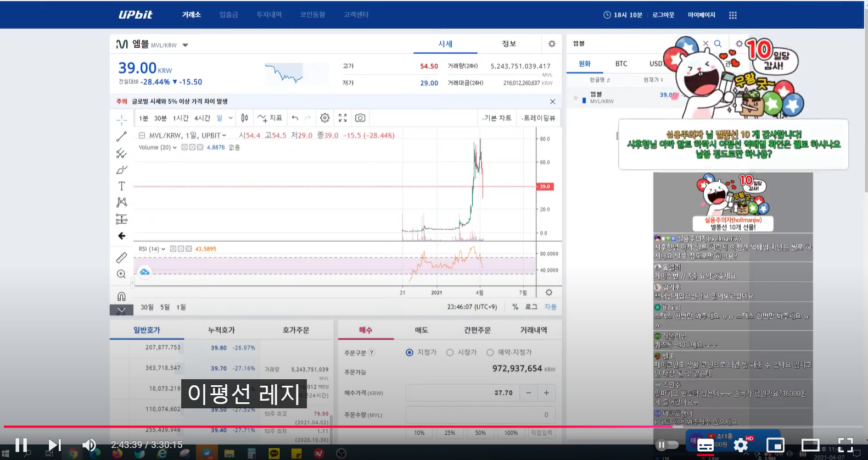Open chart settings gear in chart toolbar
Screen dimensions: 868x460
pos(324,118)
